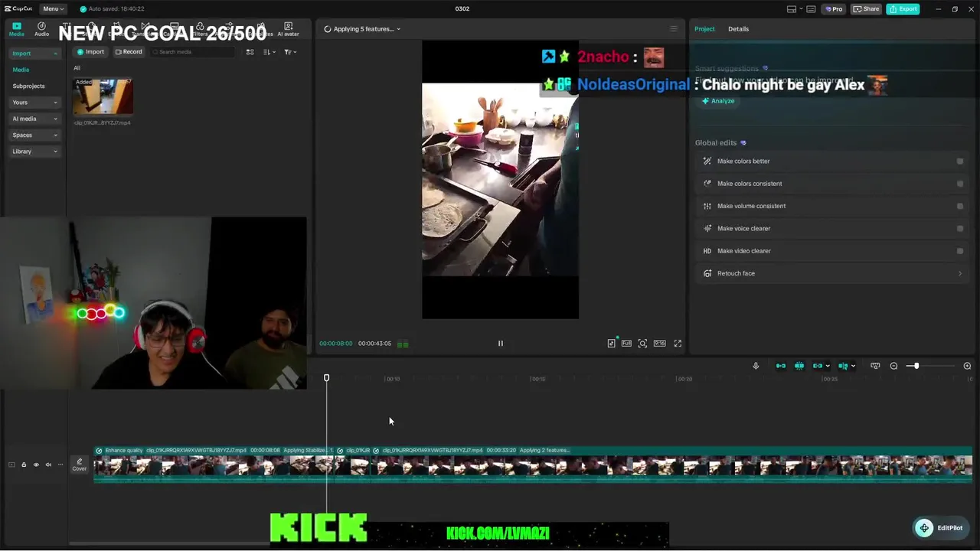Click the Pro badge button
The width and height of the screenshot is (980, 551).
[834, 9]
